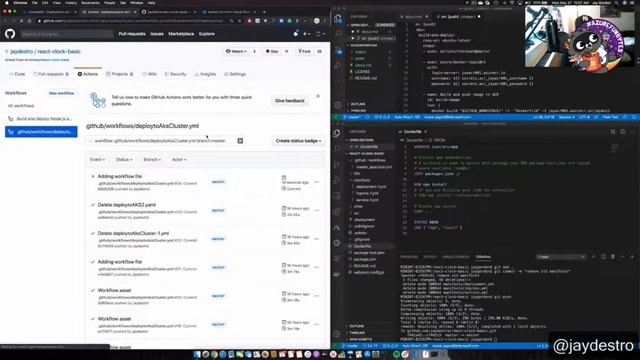Screen dimensions: 640x360
Task: Open the Status filter dropdown
Action: [x=124, y=160]
